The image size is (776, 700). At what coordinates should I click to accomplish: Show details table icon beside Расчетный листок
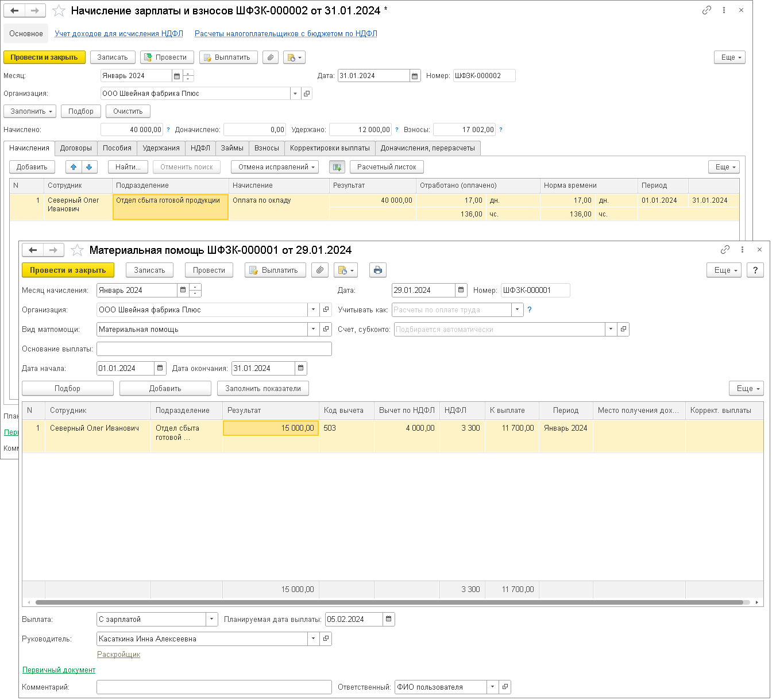337,167
